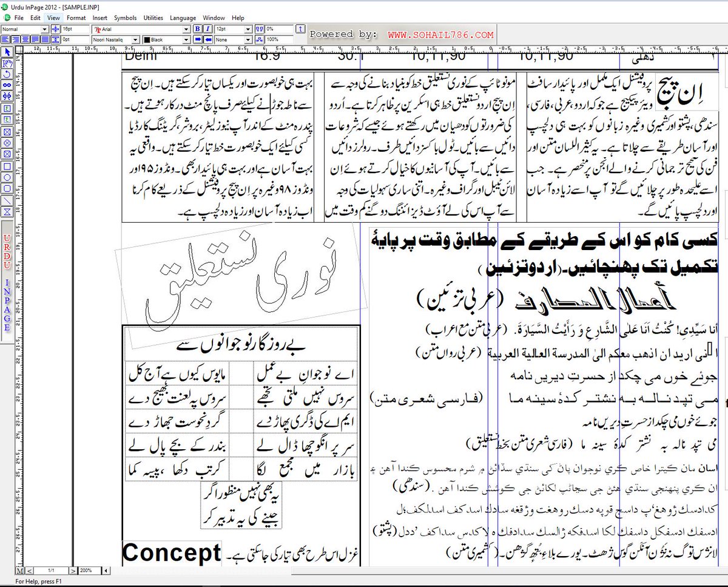The height and width of the screenshot is (587, 728).
Task: Click the 16pt line spacing field
Action: click(x=75, y=29)
